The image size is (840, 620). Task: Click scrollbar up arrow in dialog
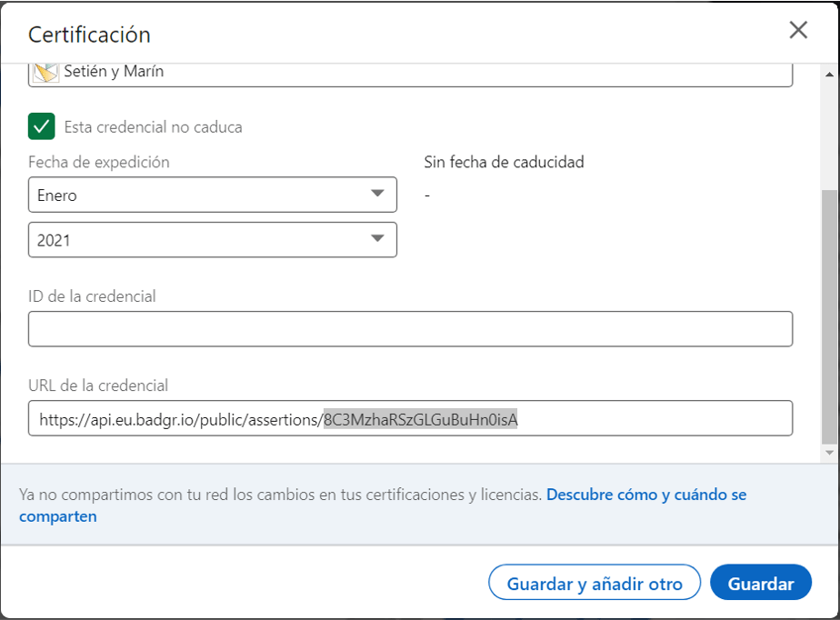[829, 74]
